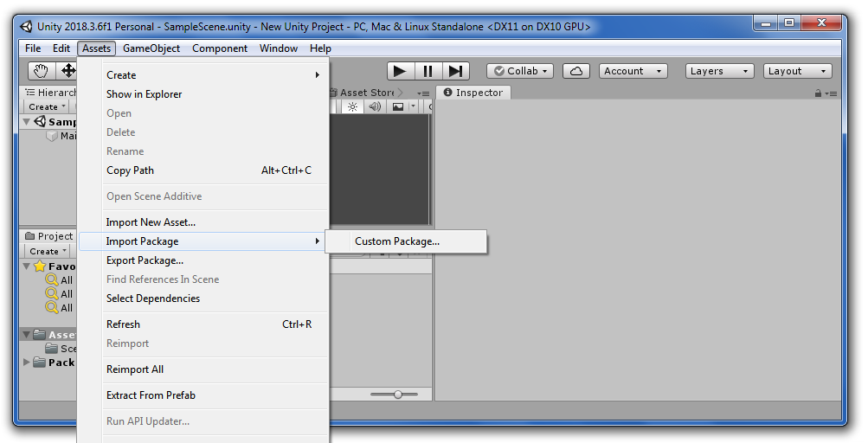Switch to the Hierarchy tab
Viewport: 868px width, 443px height.
(x=50, y=93)
